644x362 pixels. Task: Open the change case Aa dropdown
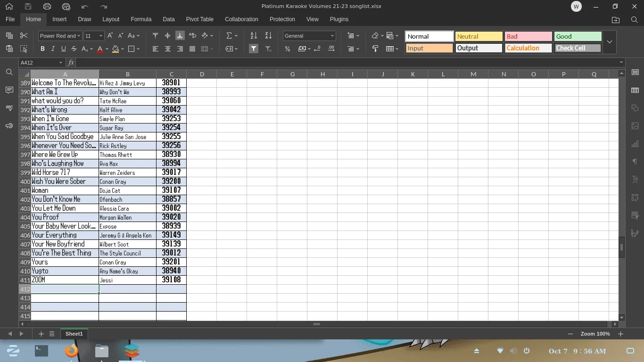point(133,36)
